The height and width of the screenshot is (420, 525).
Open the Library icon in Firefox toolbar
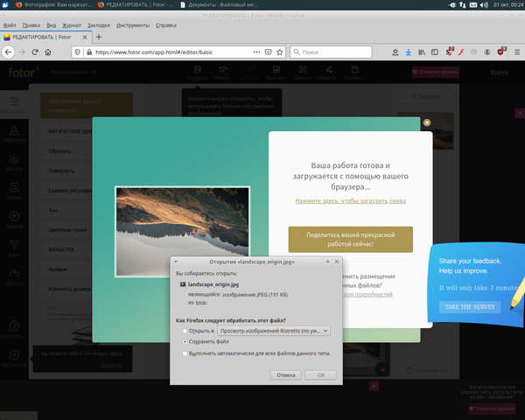coord(421,52)
